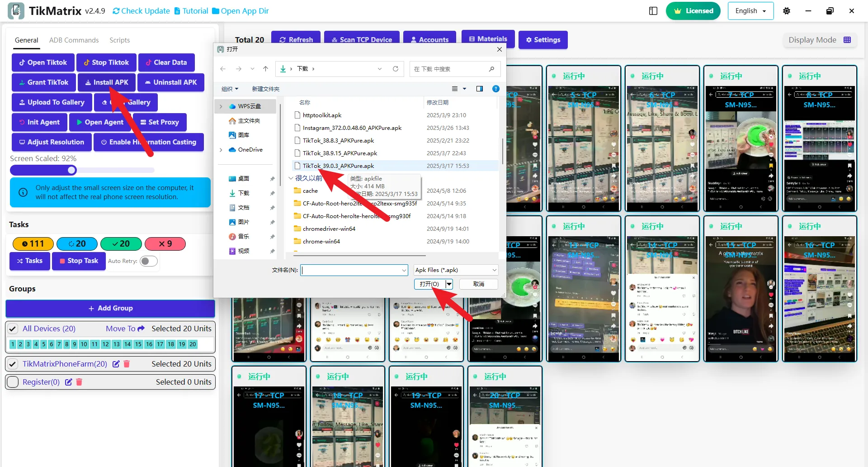Viewport: 868px width, 467px height.
Task: Check the Register group checkbox
Action: (13, 382)
